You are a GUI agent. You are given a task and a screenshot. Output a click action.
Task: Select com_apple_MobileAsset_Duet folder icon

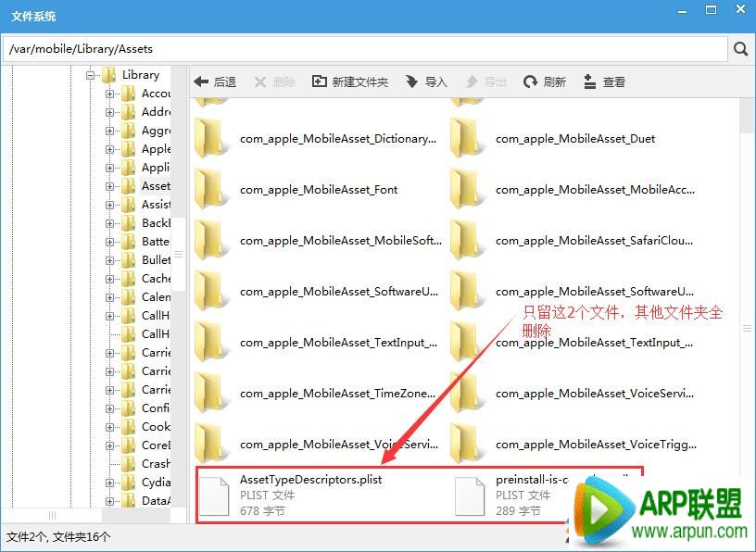coord(466,139)
